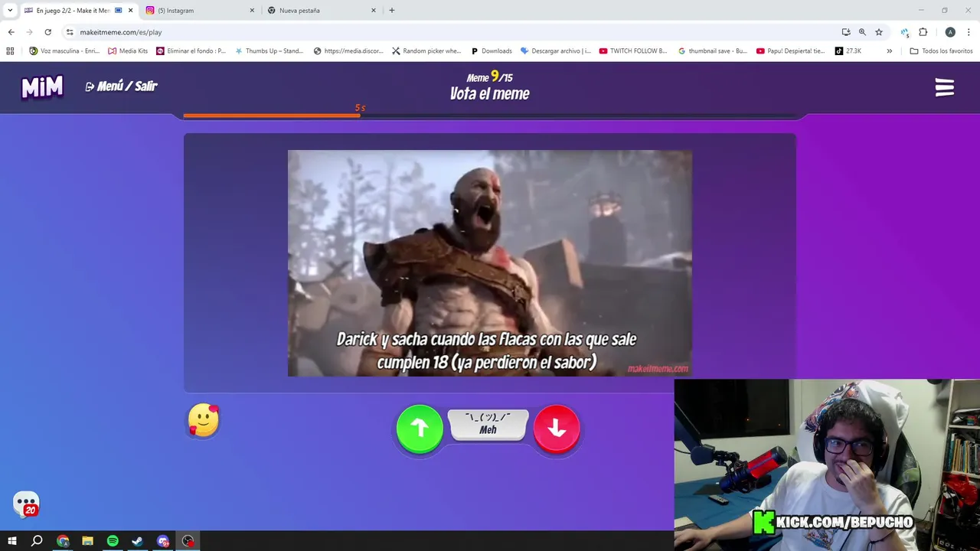Go forward in the browser
This screenshot has width=980, height=551.
[x=29, y=32]
